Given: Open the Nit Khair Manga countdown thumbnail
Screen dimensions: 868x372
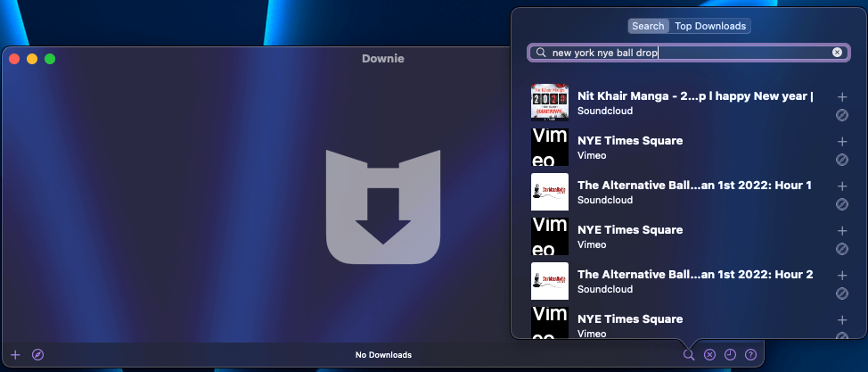Looking at the screenshot, I should (x=550, y=103).
